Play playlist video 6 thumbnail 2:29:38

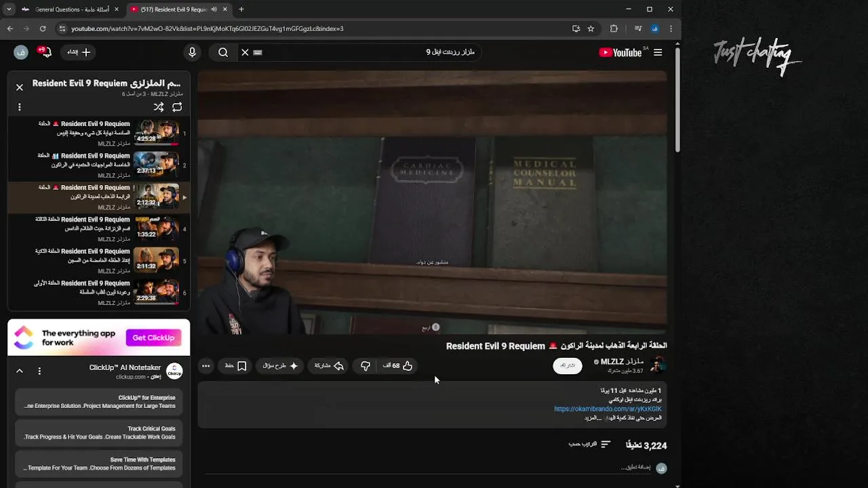156,291
